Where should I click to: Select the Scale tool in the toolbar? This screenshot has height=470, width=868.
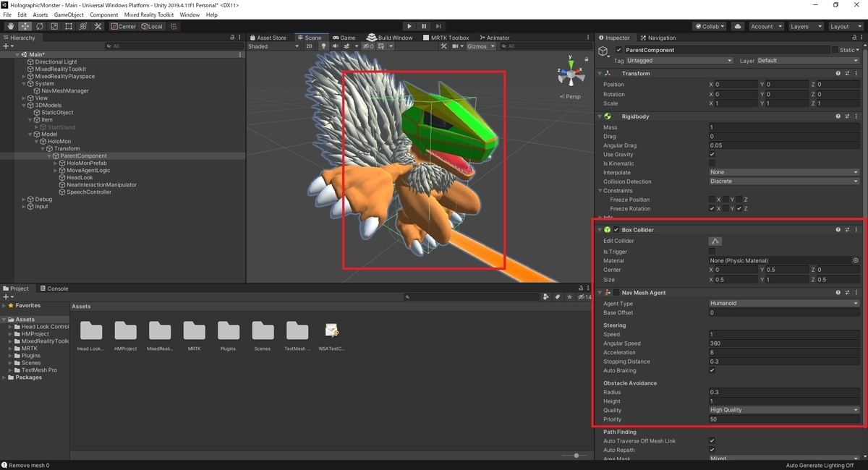[54, 27]
